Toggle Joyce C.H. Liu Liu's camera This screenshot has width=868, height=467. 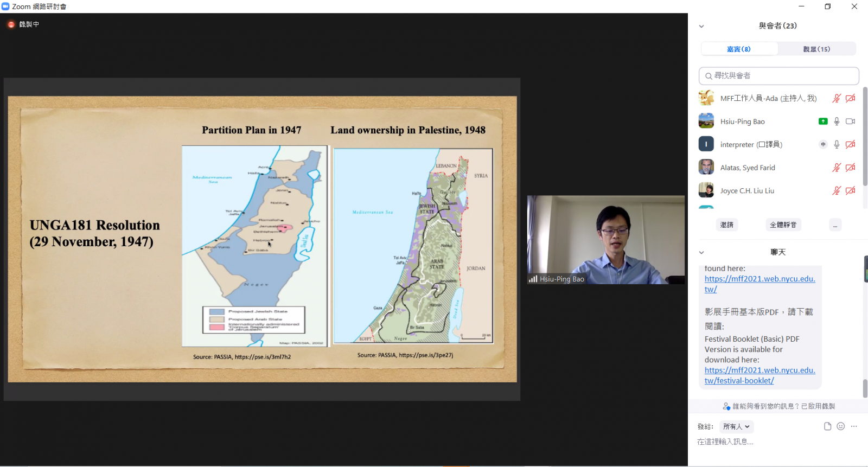(850, 191)
